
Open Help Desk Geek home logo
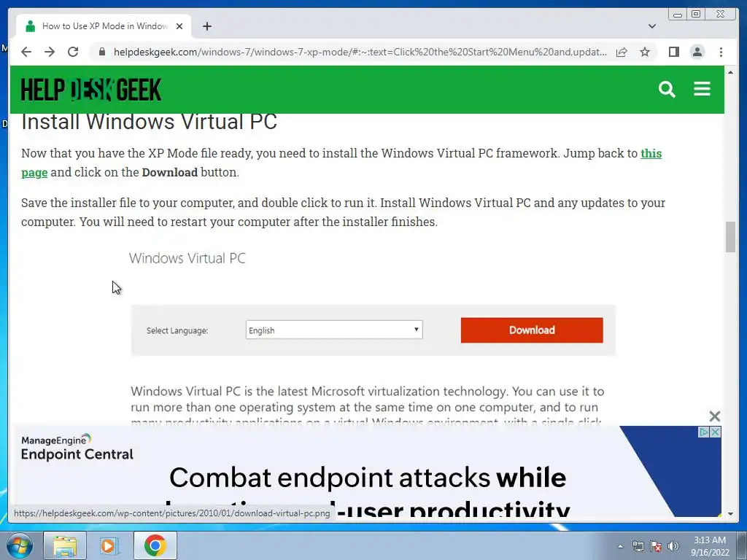[x=91, y=90]
